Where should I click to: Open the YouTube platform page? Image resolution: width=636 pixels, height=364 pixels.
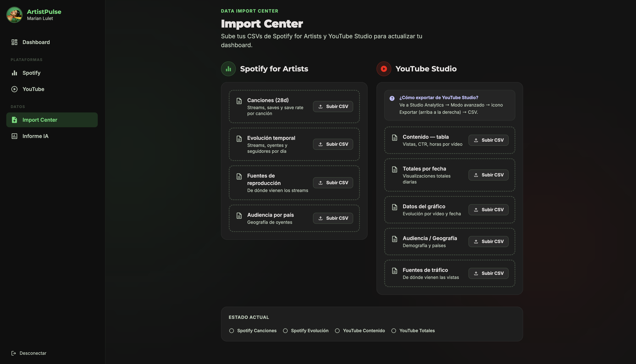[x=52, y=89]
